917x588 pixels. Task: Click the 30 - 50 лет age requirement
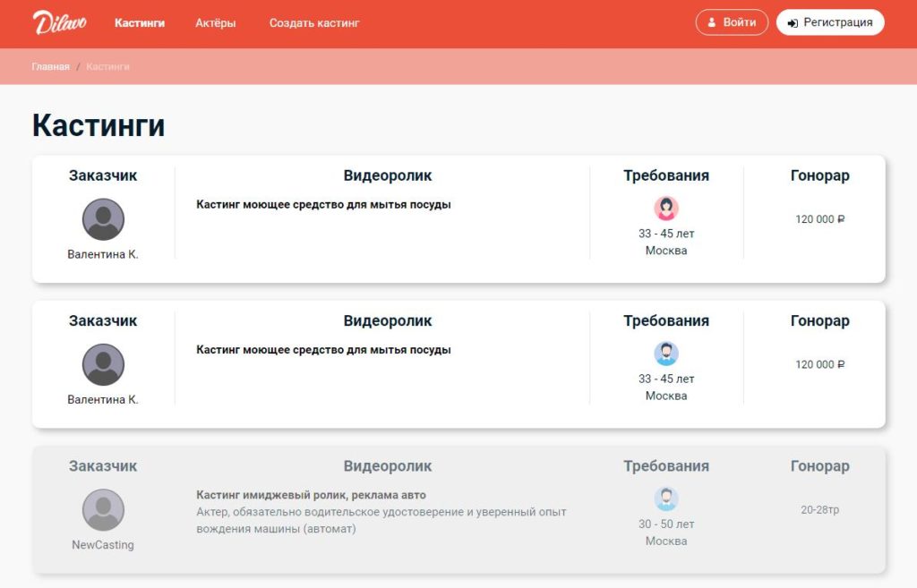666,524
